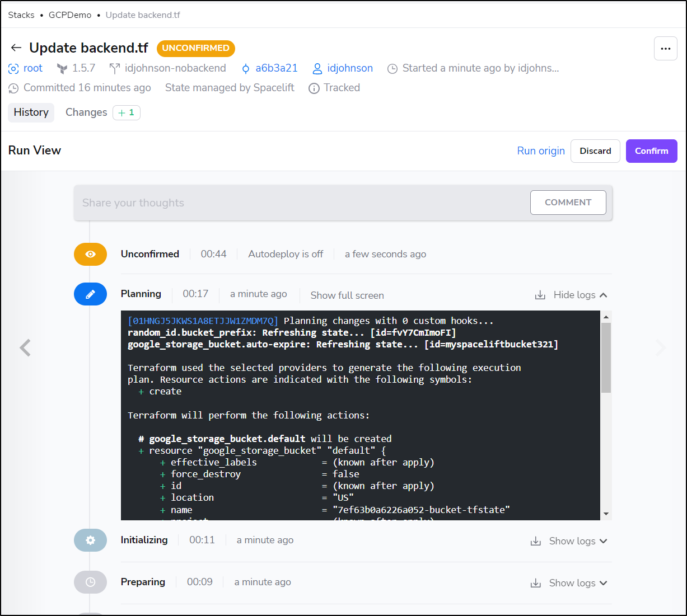Viewport: 687px width, 616px height.
Task: Click the Initializing gear icon
Action: click(x=90, y=540)
